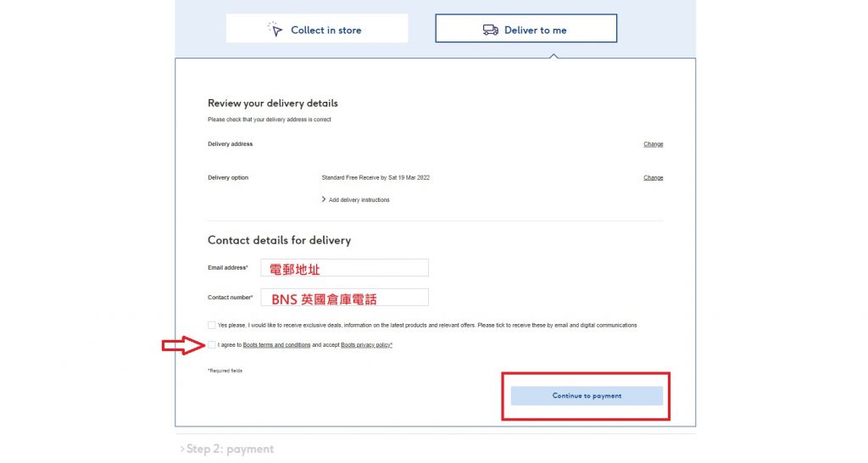The width and height of the screenshot is (868, 463).
Task: Switch to the Collect in store tab
Action: (316, 29)
